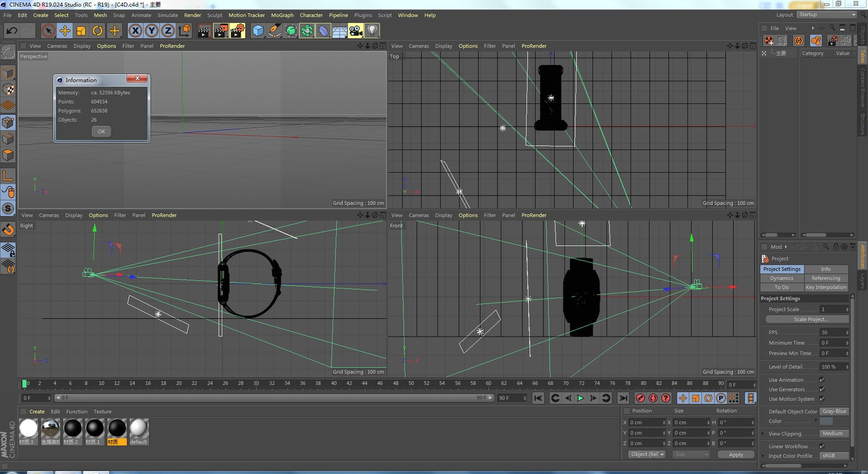Toggle Position keyframe recording icon
868x474 pixels.
click(x=683, y=398)
